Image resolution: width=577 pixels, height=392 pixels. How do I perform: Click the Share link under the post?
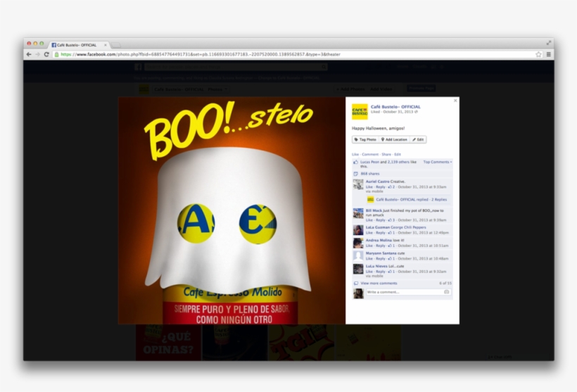coord(386,155)
